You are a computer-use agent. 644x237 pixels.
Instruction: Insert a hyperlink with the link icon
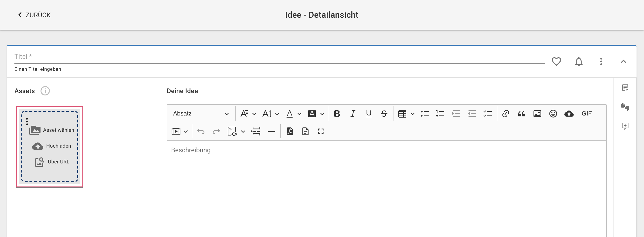pos(505,114)
